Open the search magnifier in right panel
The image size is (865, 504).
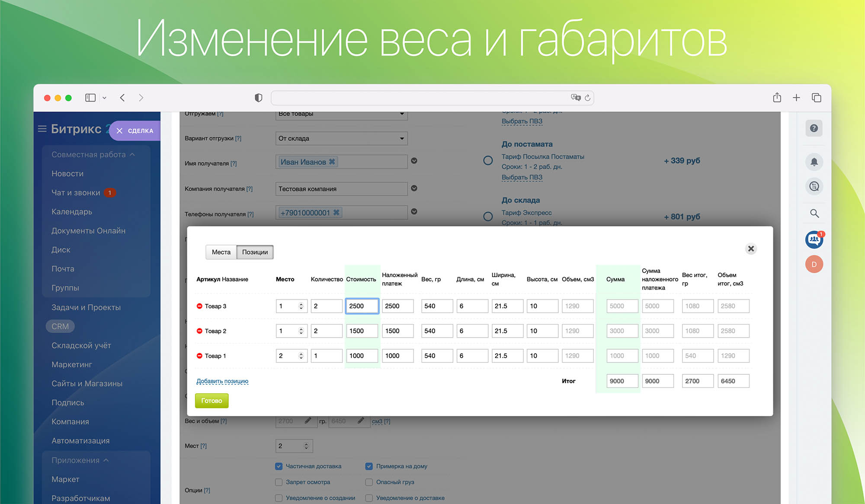814,214
